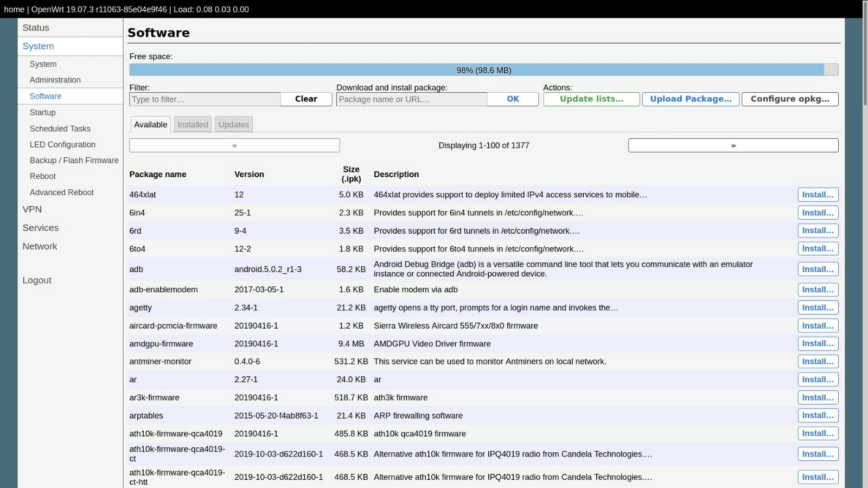
Task: Click Upload Package button
Action: coord(691,99)
